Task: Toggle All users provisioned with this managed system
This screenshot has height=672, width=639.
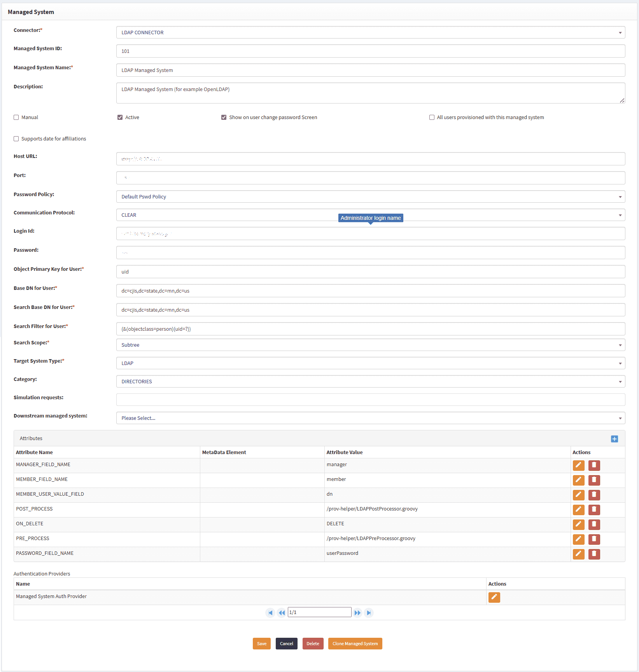Action: 432,118
